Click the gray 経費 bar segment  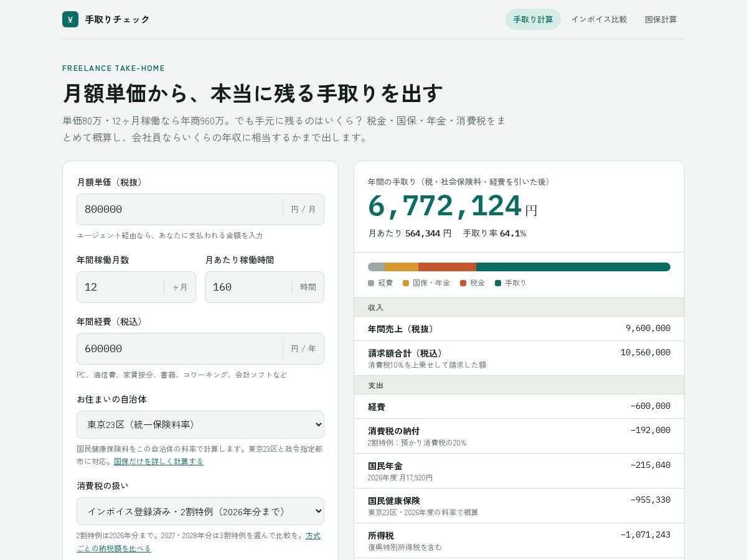(376, 267)
